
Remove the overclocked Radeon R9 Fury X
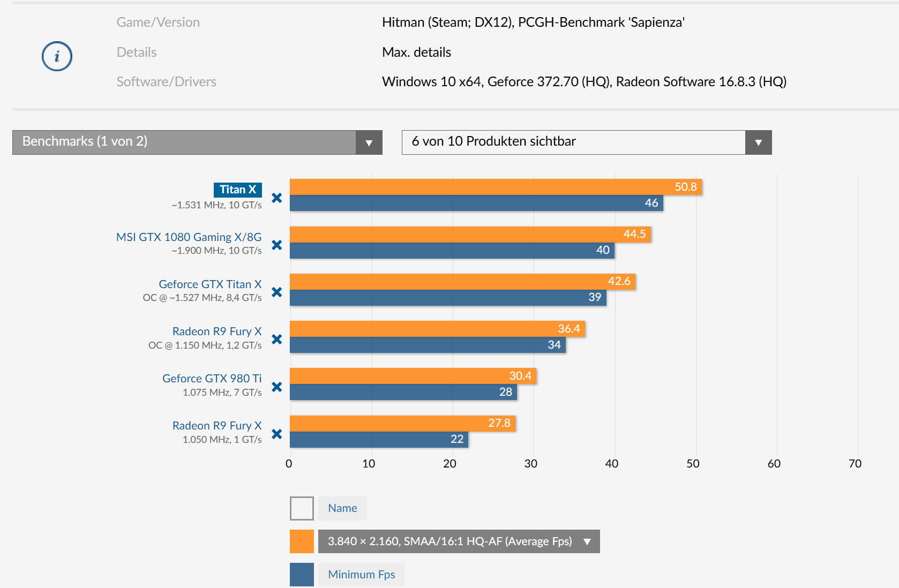(x=276, y=339)
